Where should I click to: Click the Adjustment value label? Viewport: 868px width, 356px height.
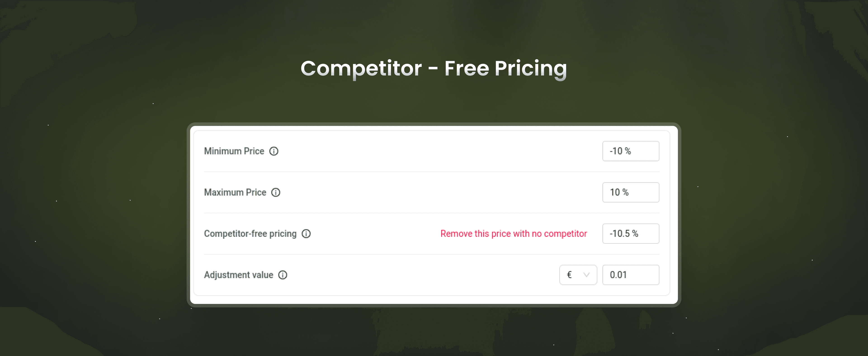[238, 275]
